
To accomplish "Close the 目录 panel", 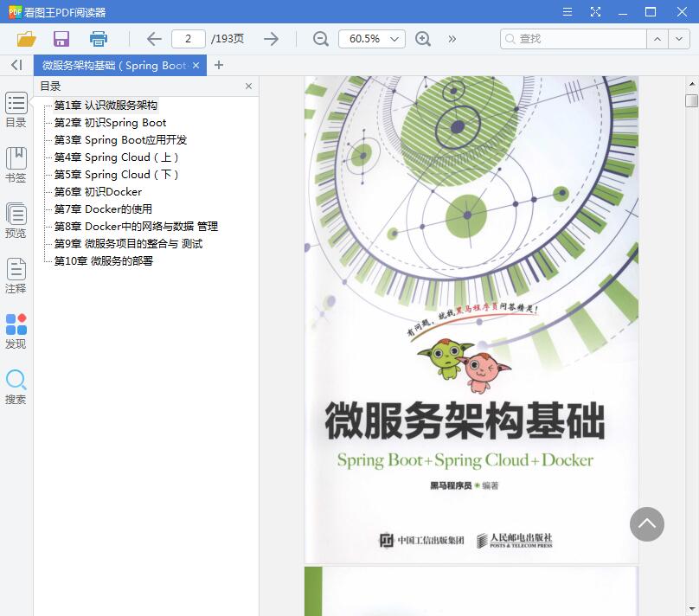I will (249, 86).
